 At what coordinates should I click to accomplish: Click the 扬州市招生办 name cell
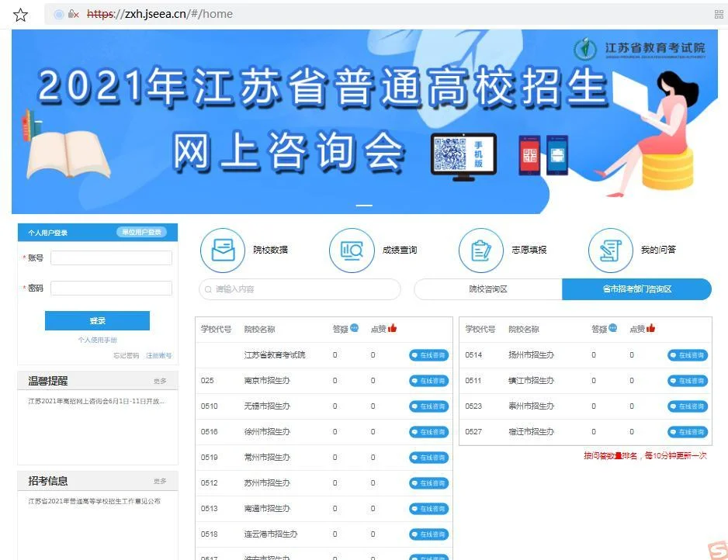click(x=531, y=355)
